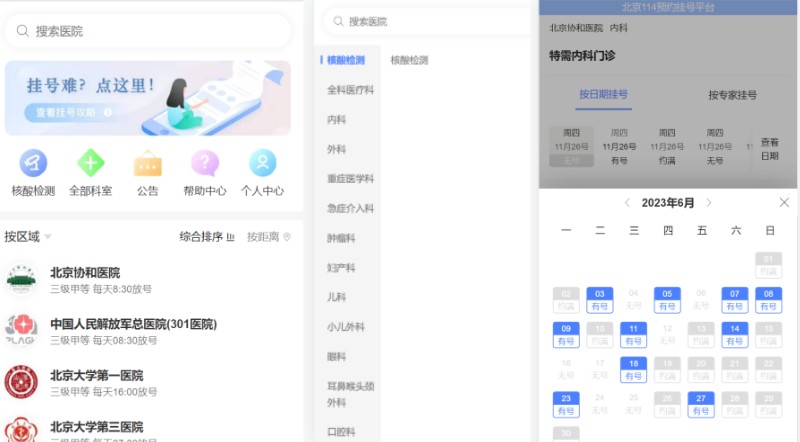Select 眼科 department
Viewport: 800px width, 442px height.
tap(336, 356)
